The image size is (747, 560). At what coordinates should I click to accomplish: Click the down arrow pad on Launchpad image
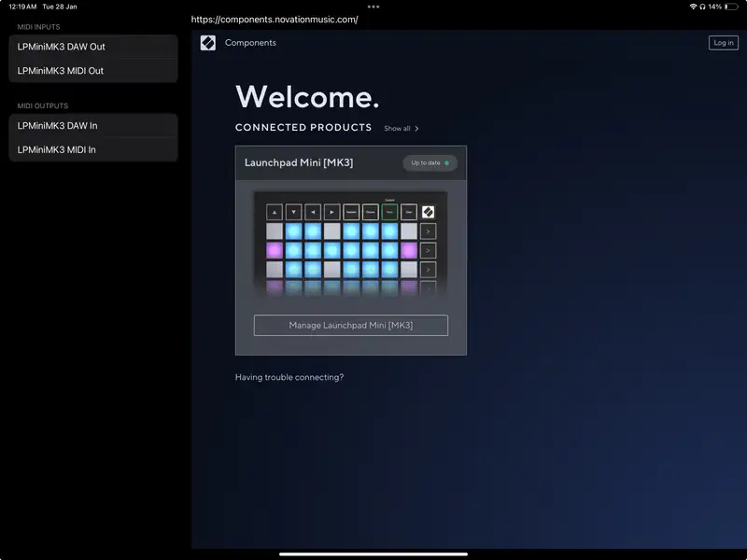coord(293,213)
